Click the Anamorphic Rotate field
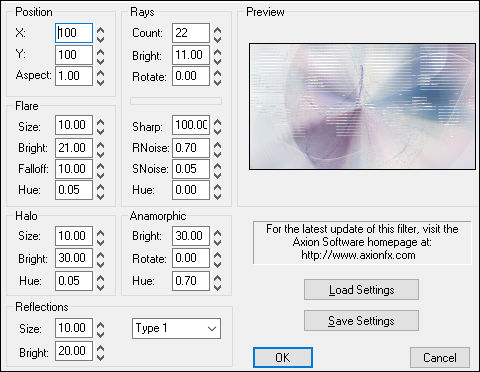The width and height of the screenshot is (480, 372). (191, 258)
